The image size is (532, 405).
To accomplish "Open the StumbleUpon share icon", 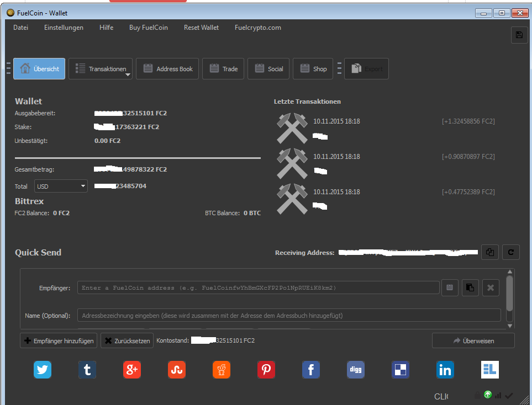I will [x=177, y=370].
